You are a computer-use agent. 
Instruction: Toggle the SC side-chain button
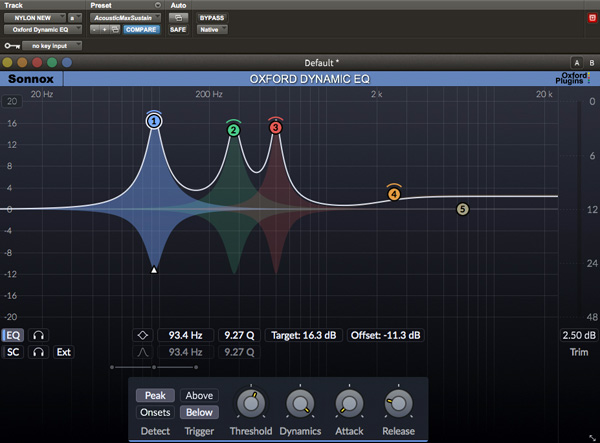point(13,352)
